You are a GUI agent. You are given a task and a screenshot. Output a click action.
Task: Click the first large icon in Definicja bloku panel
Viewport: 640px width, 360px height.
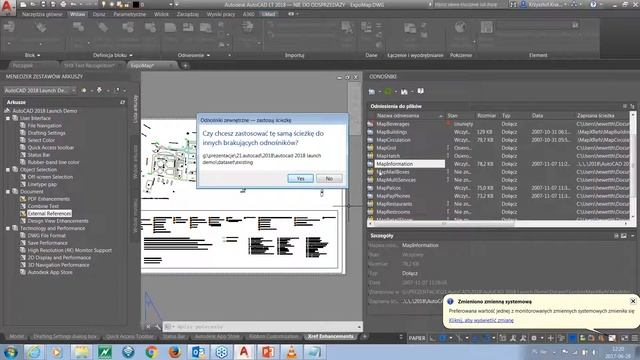(x=78, y=27)
